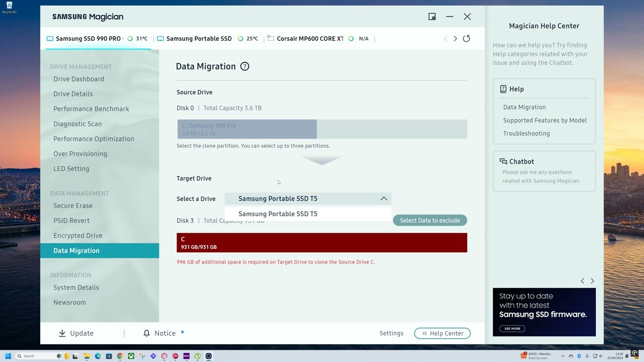Open System Details in sidebar
Screen dimensions: 644x362
(76, 288)
